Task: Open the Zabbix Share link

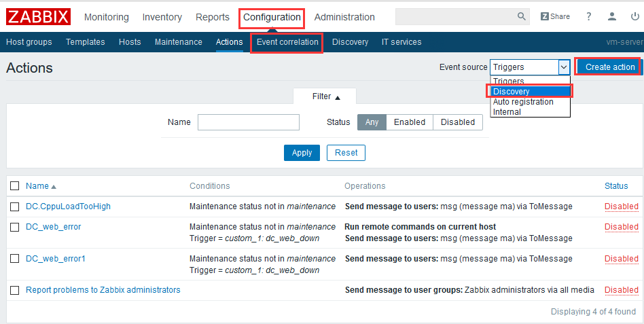Action: point(555,16)
